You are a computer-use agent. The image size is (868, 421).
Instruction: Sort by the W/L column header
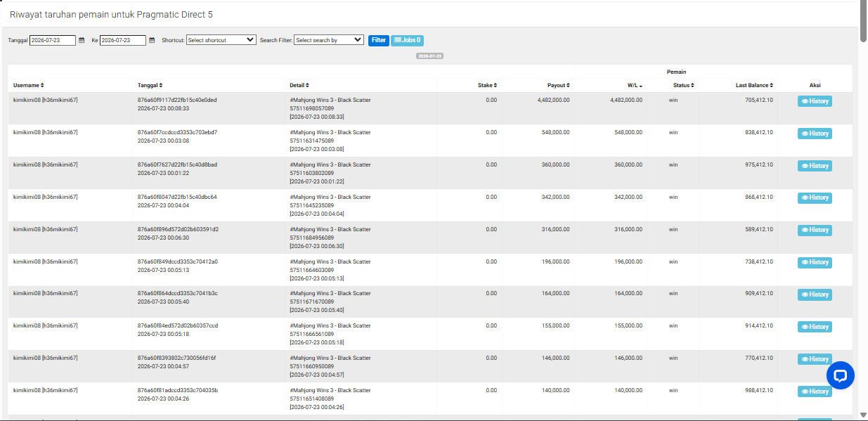point(635,85)
